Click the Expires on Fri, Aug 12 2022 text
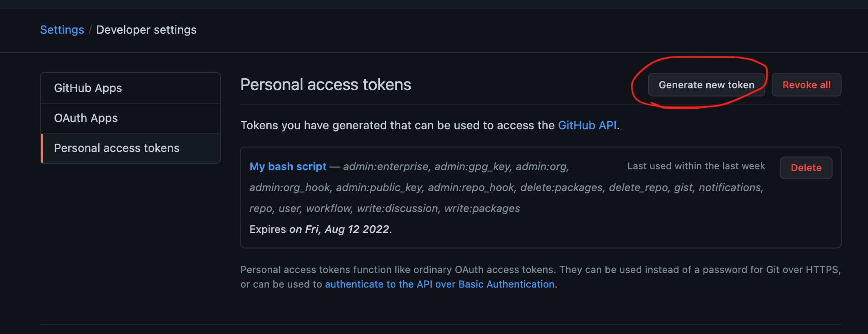The image size is (868, 334). (x=320, y=229)
